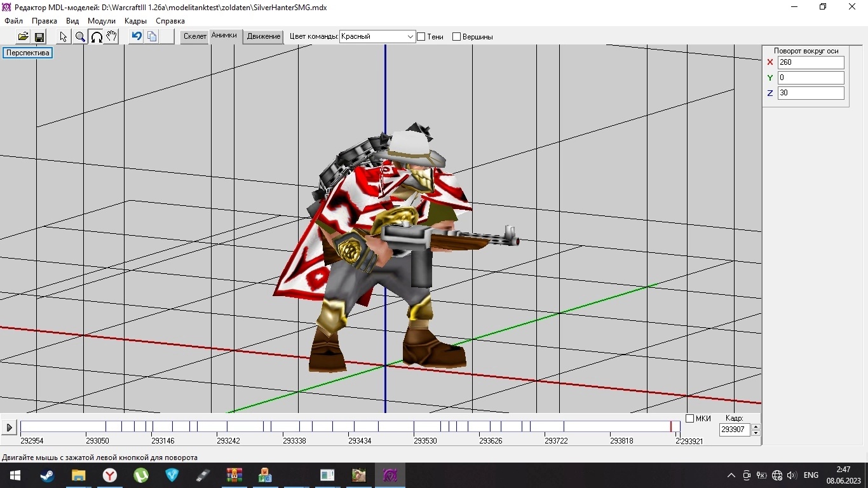Click the Перспектива view button
This screenshot has height=488, width=868.
[28, 53]
